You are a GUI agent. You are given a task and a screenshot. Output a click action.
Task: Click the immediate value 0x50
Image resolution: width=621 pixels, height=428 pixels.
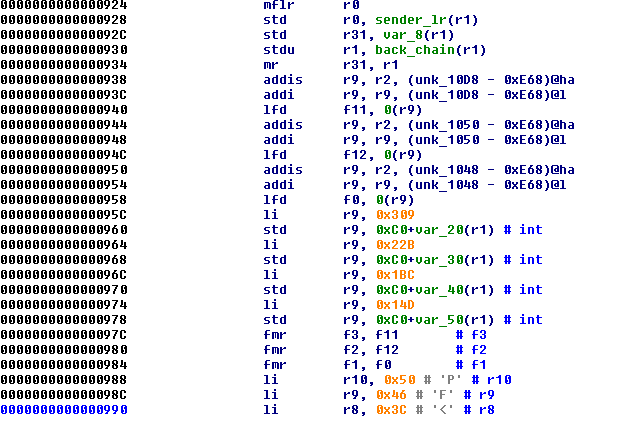coord(399,380)
